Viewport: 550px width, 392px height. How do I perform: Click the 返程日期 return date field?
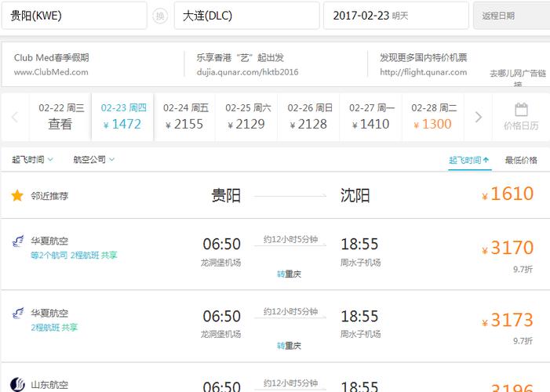click(x=512, y=16)
